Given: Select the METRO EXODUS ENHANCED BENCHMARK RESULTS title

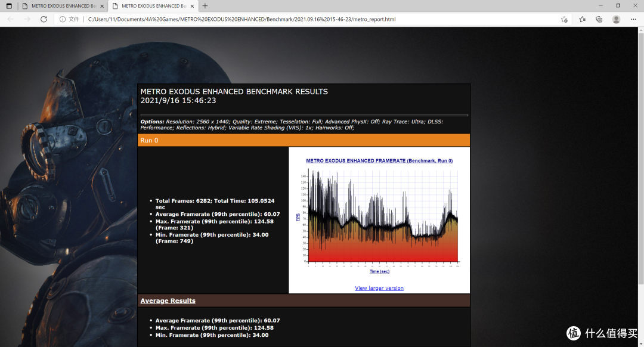Looking at the screenshot, I should (234, 92).
